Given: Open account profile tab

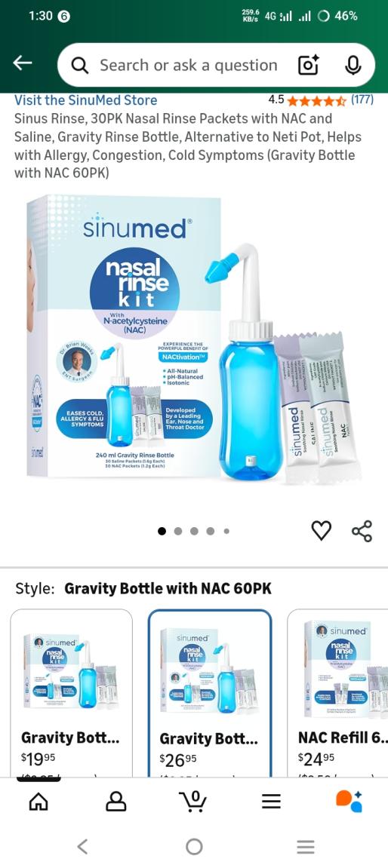Looking at the screenshot, I should pyautogui.click(x=115, y=800).
